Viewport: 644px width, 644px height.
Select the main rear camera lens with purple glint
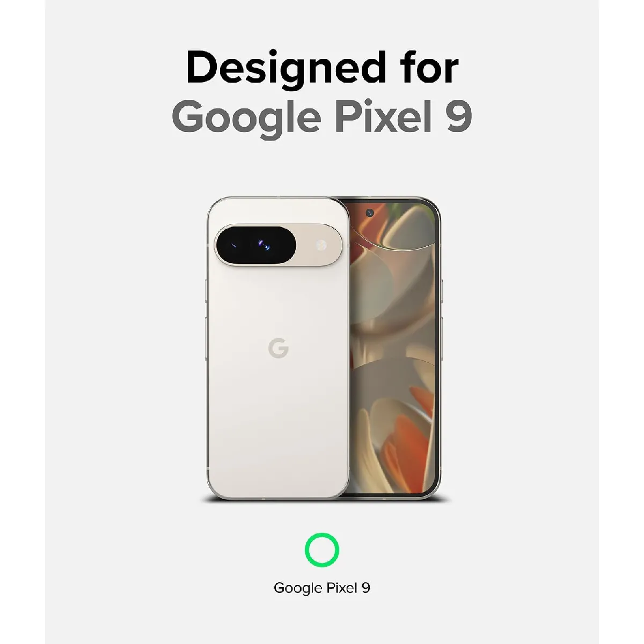(265, 245)
